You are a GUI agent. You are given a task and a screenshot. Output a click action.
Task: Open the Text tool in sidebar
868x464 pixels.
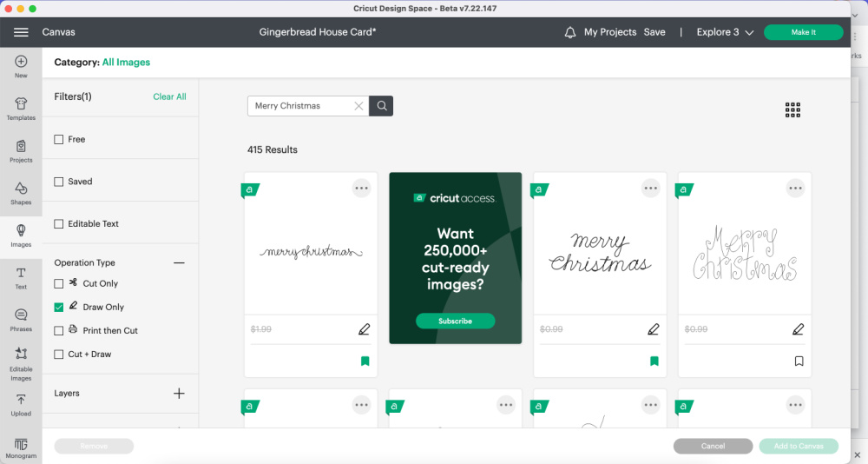(21, 277)
